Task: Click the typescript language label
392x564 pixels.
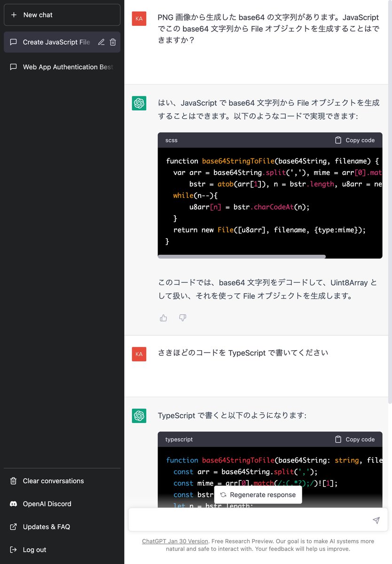Action: 179,439
